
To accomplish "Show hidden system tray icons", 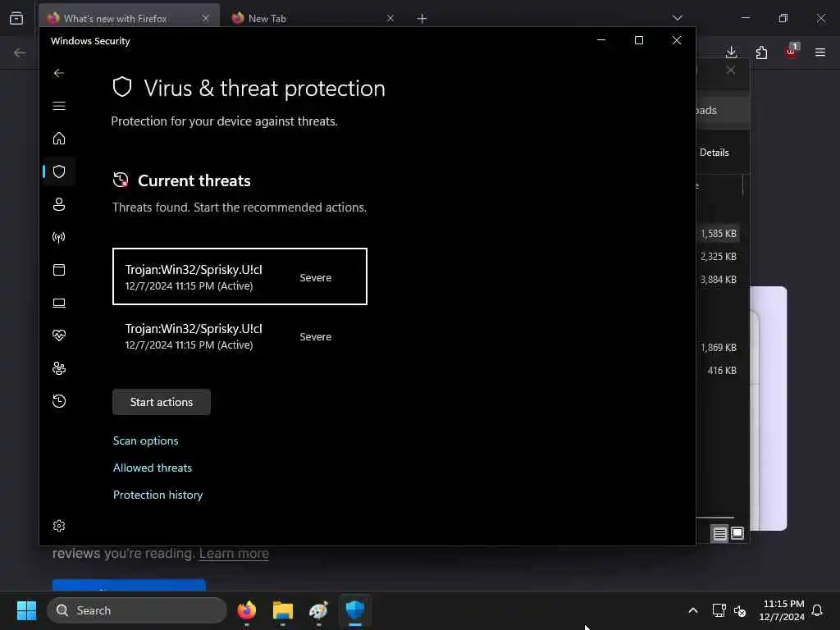I will pos(692,610).
